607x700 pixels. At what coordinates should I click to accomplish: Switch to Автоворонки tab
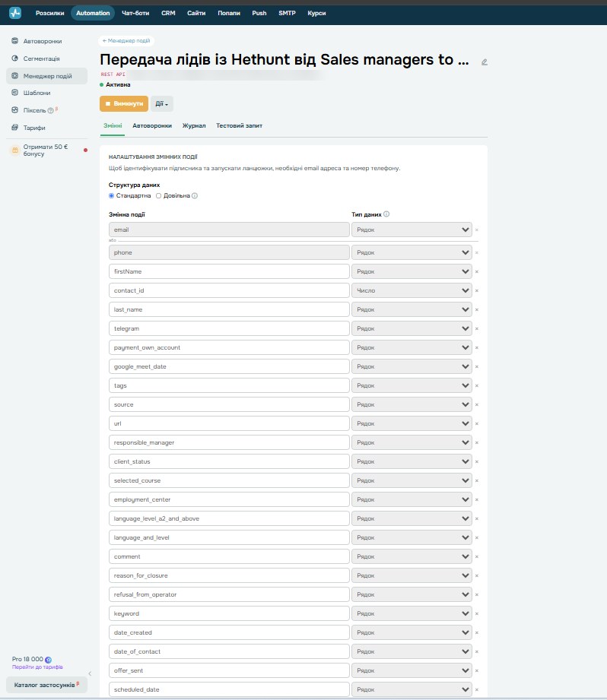[x=152, y=126]
